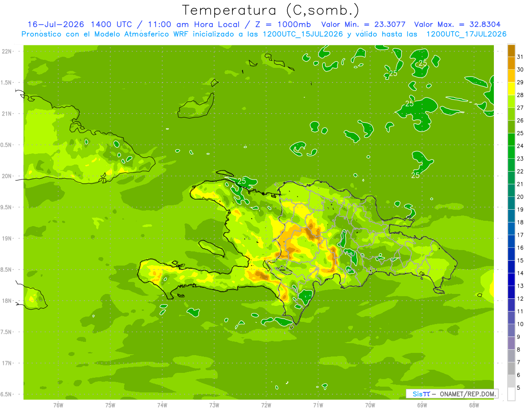Select the Valor Min. = 23.3077 text
Viewport: 532px width, 411px height.
click(x=363, y=24)
